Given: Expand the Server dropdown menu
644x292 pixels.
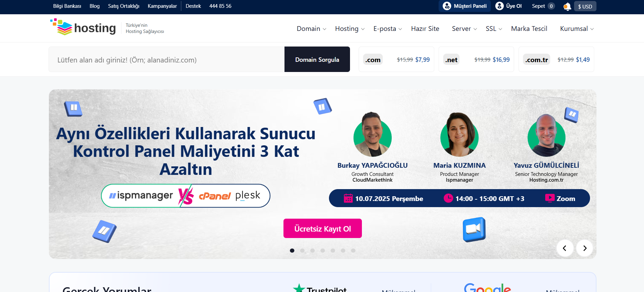Looking at the screenshot, I should 464,29.
